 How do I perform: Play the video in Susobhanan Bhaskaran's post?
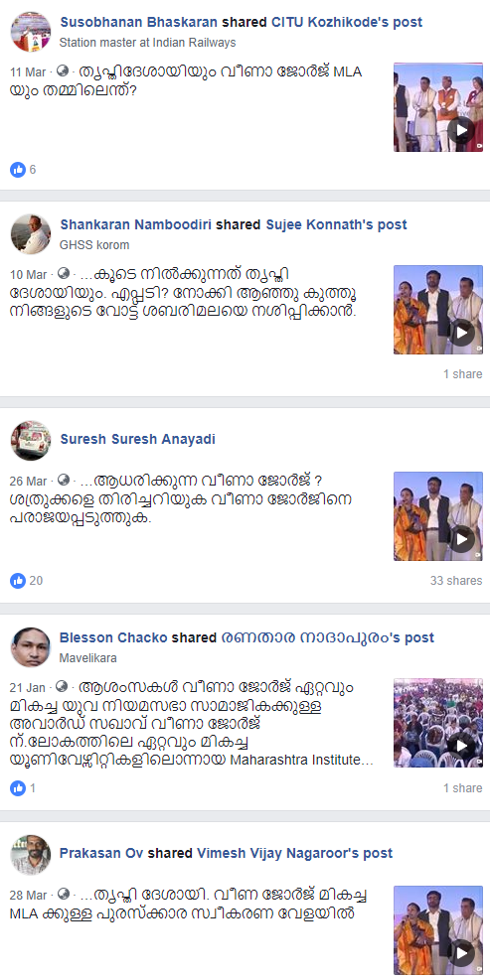point(438,107)
